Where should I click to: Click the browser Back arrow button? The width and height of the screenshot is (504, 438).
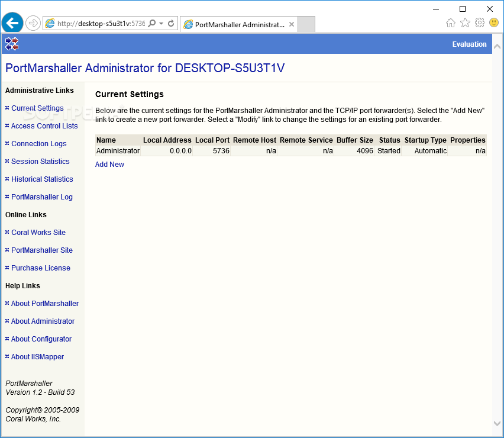click(x=12, y=23)
